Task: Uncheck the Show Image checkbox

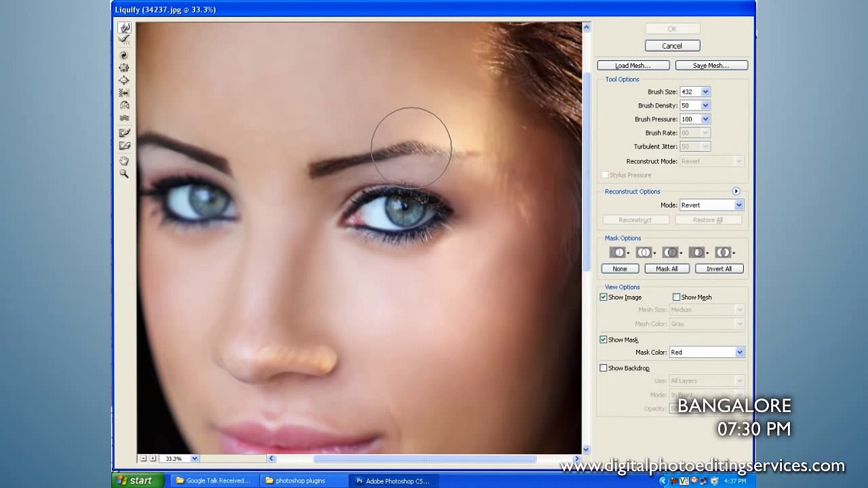Action: pos(604,297)
